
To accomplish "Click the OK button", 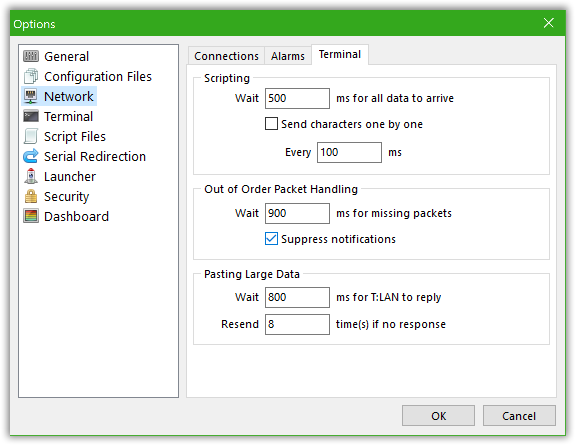I will click(x=438, y=416).
